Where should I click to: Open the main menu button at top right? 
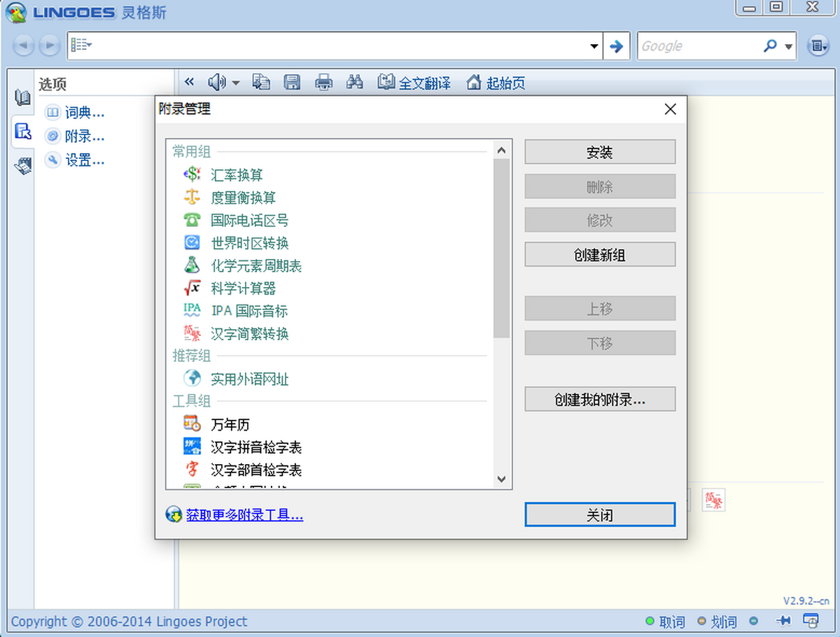[818, 46]
